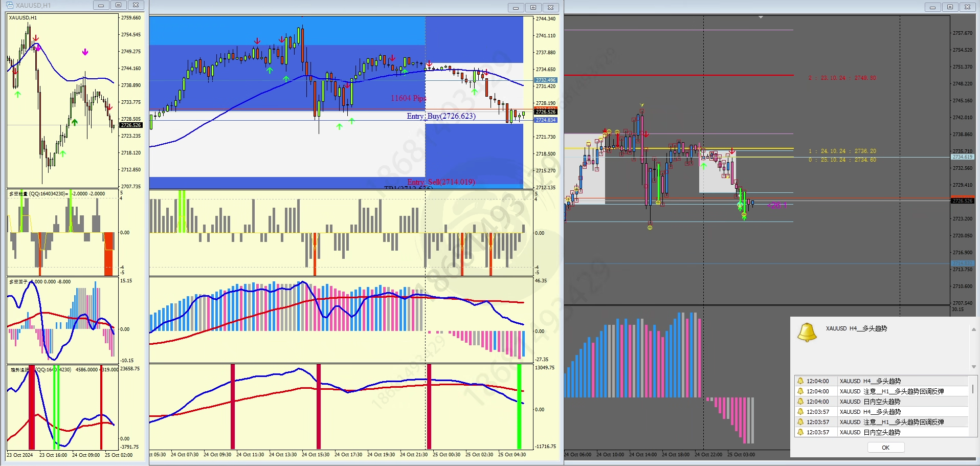980x466 pixels.
Task: Restore the middle chart window
Action: pyautogui.click(x=533, y=7)
